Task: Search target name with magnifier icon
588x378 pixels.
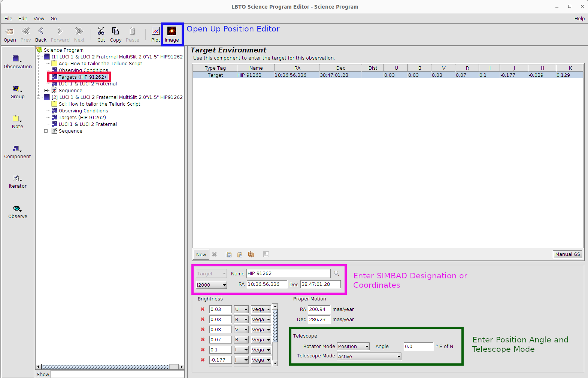Action: click(337, 273)
